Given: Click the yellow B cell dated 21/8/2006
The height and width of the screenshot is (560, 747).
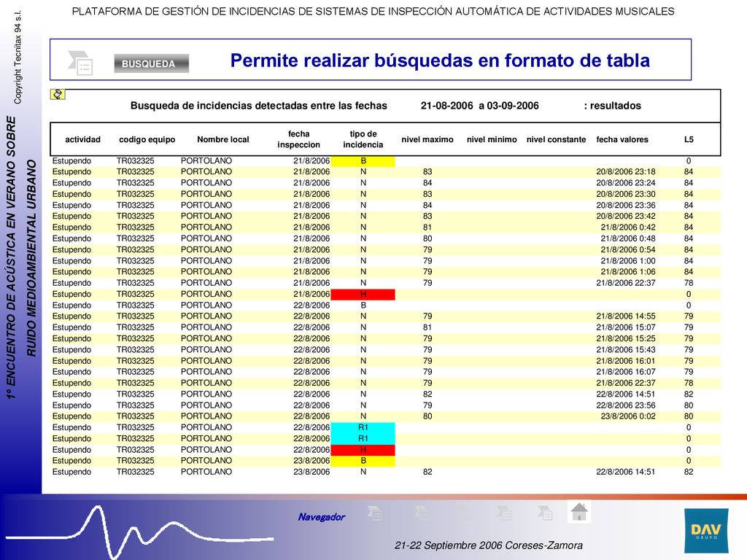Looking at the screenshot, I should (363, 161).
